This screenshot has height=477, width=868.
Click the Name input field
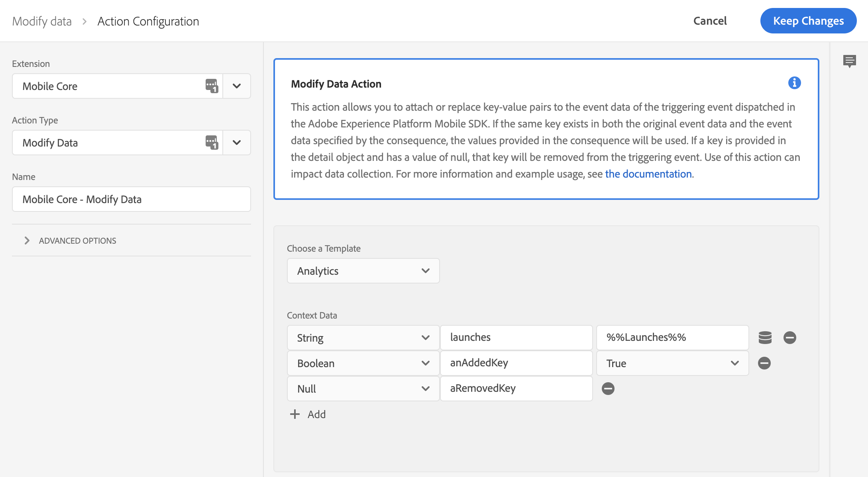click(x=132, y=199)
